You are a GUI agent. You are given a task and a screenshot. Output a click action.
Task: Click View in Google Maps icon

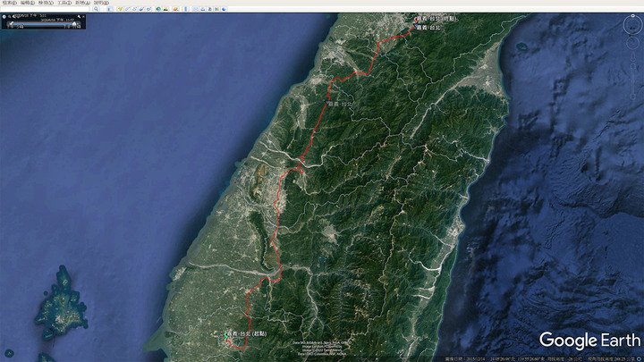216,9
